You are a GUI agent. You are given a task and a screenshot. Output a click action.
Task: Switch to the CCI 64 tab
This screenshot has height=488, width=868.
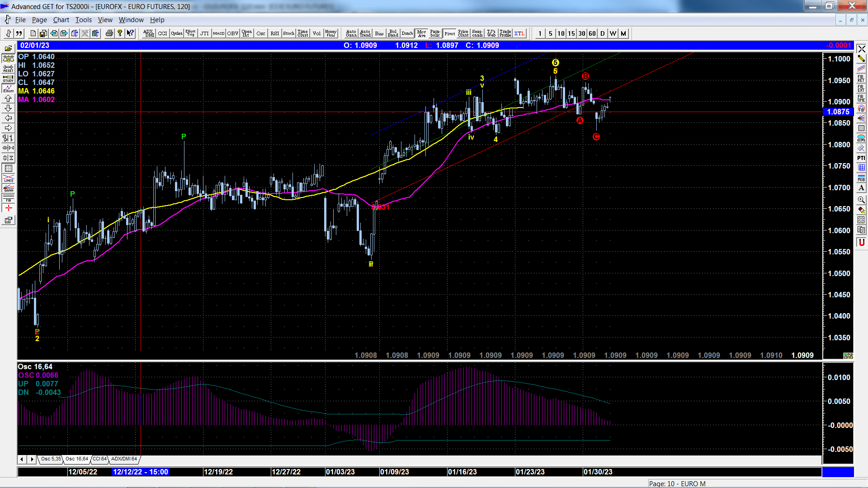99,459
